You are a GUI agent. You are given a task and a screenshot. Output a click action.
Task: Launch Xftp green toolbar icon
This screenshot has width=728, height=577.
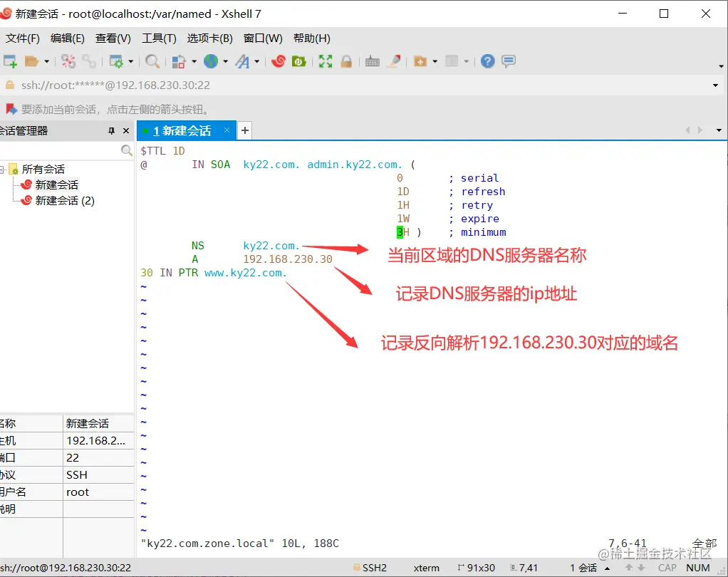(x=298, y=61)
